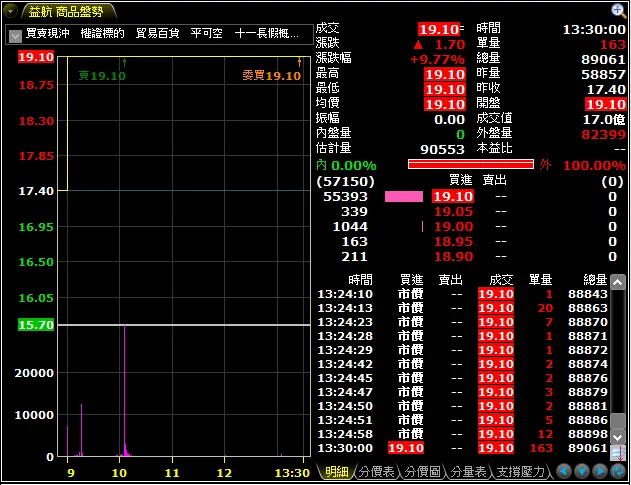Click the 13:24:23 trade row
The width and height of the screenshot is (631, 485).
(463, 322)
